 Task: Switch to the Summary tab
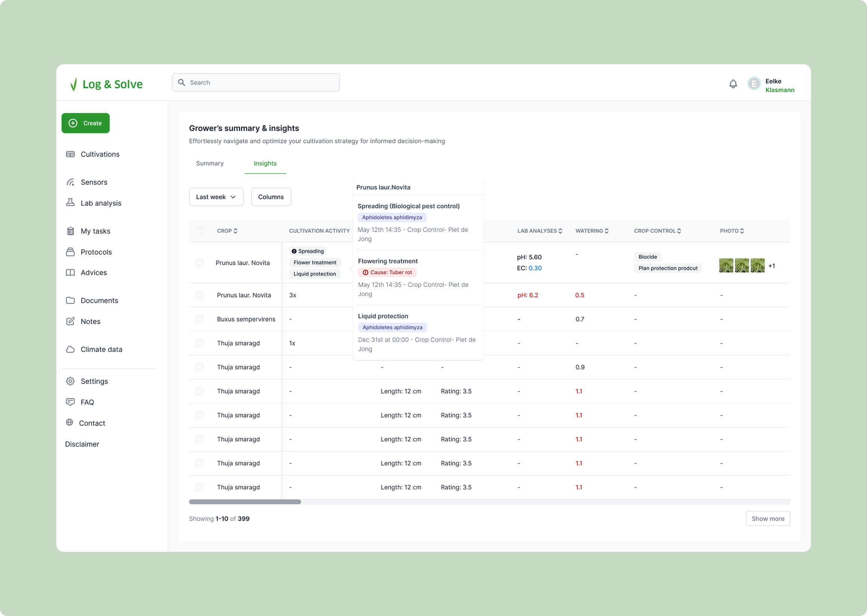209,163
